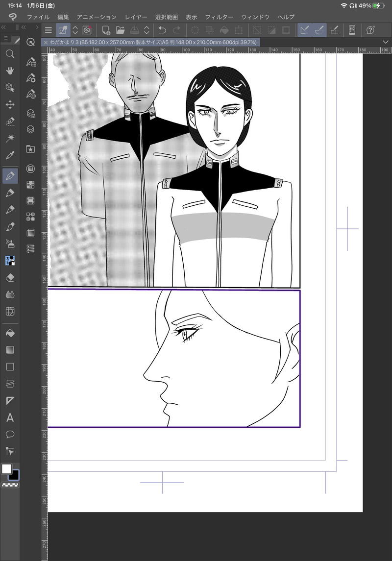Select the Auto select magic wand tool
Screen dimensions: 392x561
10,138
